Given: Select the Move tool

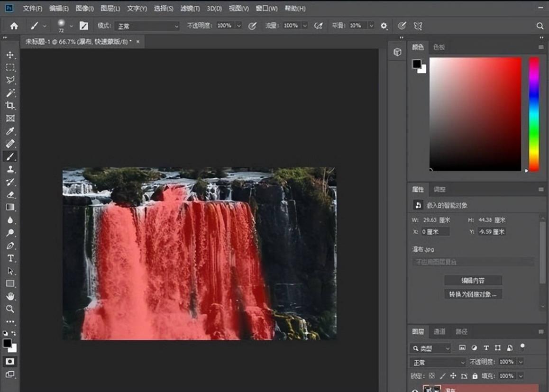Looking at the screenshot, I should click(x=10, y=55).
